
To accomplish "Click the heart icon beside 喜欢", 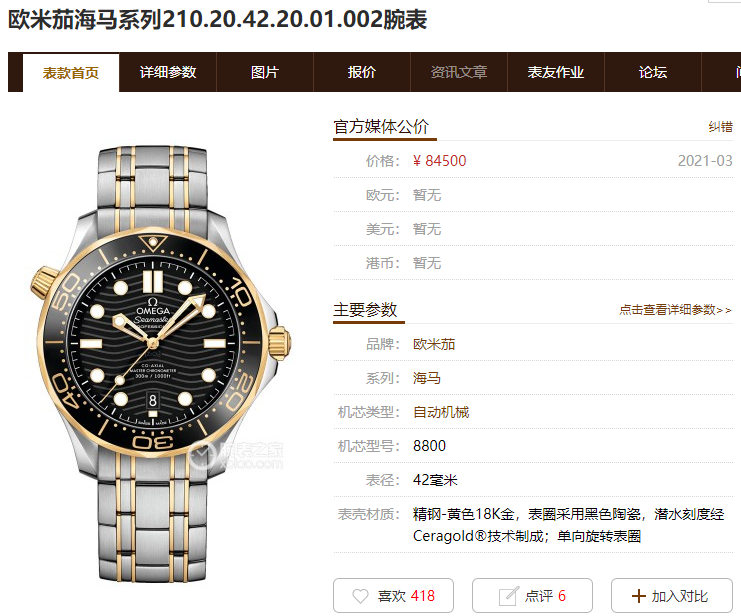I will point(360,596).
